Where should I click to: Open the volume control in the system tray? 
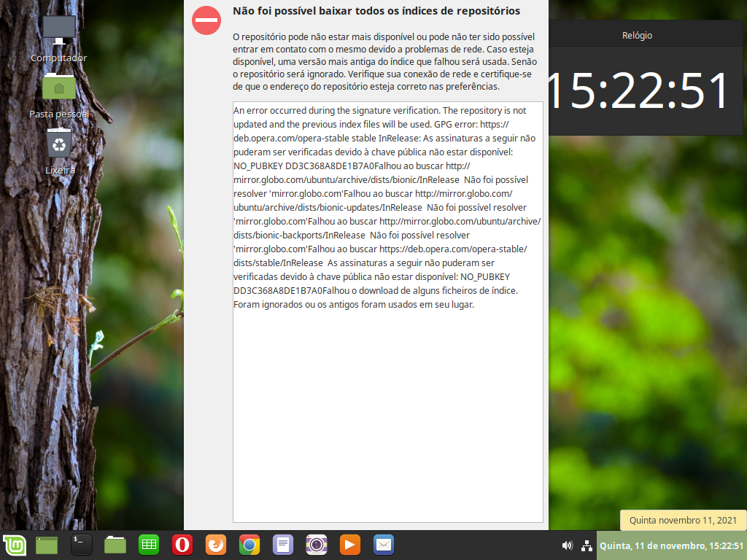[x=567, y=545]
